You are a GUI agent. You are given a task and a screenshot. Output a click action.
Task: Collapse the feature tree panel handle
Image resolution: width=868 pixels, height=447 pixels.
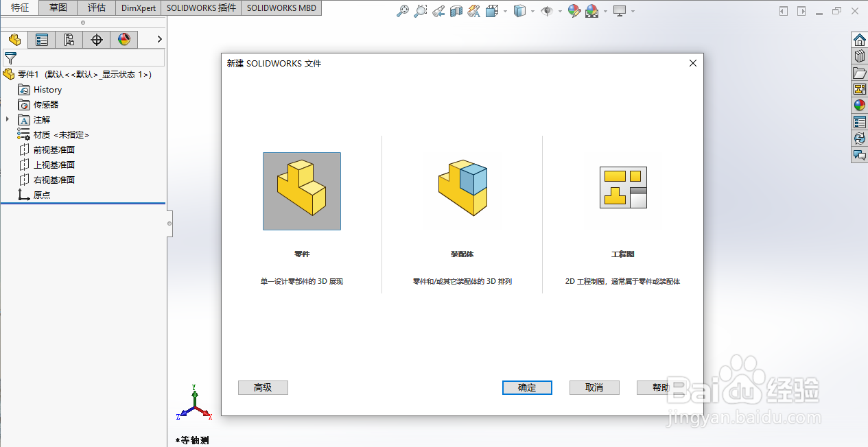click(169, 224)
